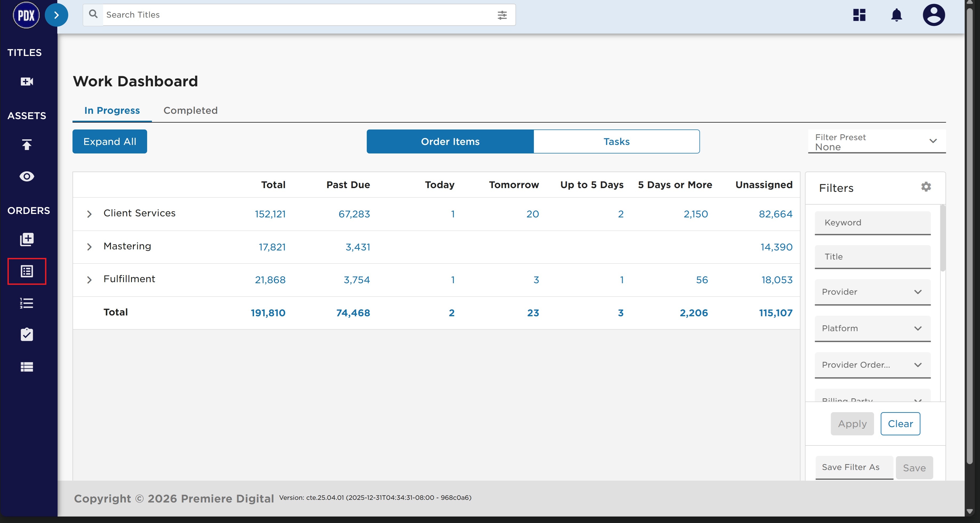The height and width of the screenshot is (523, 980).
Task: Open advanced search filter sliders icon
Action: [x=502, y=15]
